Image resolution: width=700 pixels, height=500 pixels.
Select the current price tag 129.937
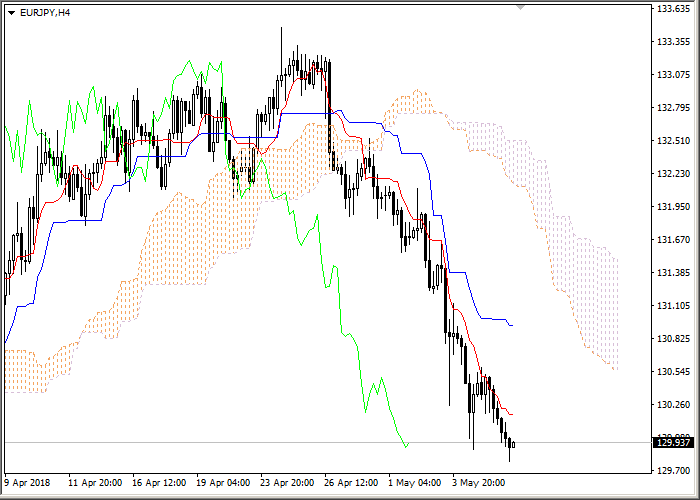(670, 442)
